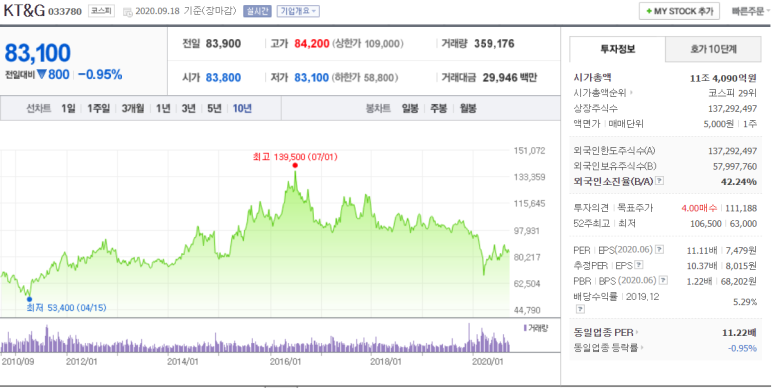Screen dimensions: 773x388
Task: Click the stock code 033780
Action: [65, 11]
